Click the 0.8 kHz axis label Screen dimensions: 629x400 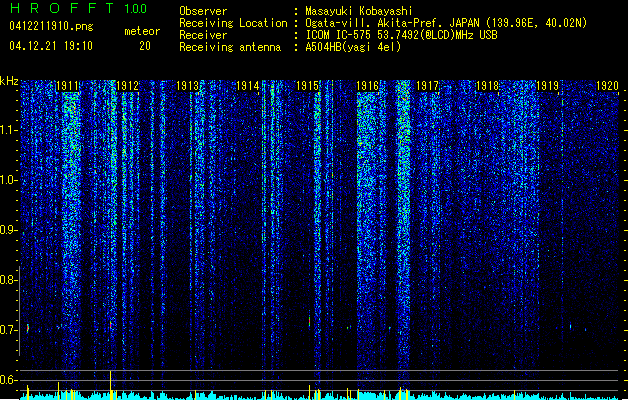[8, 280]
